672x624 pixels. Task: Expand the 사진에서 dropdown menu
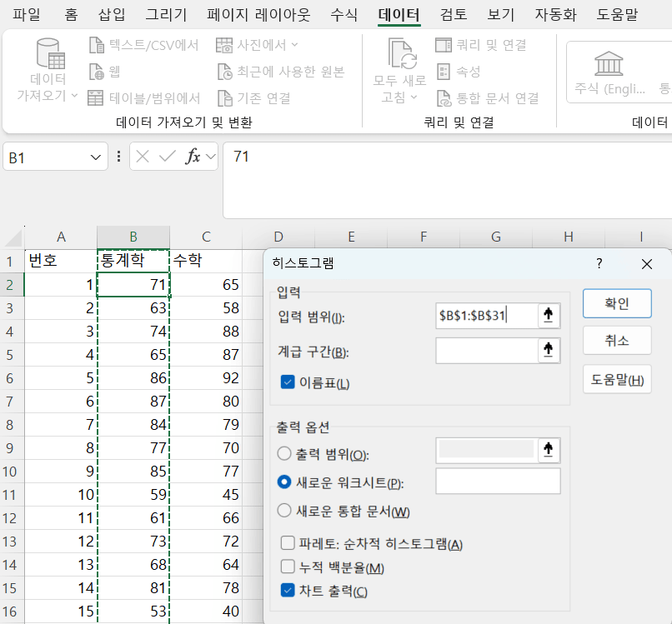pos(294,45)
